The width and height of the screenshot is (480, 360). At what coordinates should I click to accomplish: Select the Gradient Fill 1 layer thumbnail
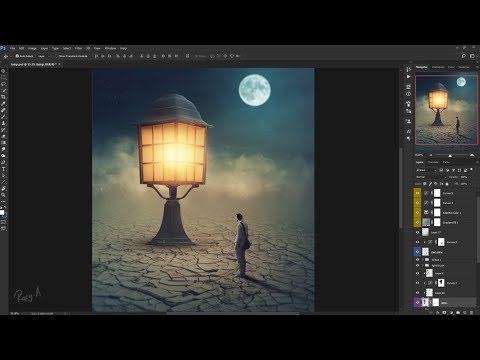[x=426, y=222]
